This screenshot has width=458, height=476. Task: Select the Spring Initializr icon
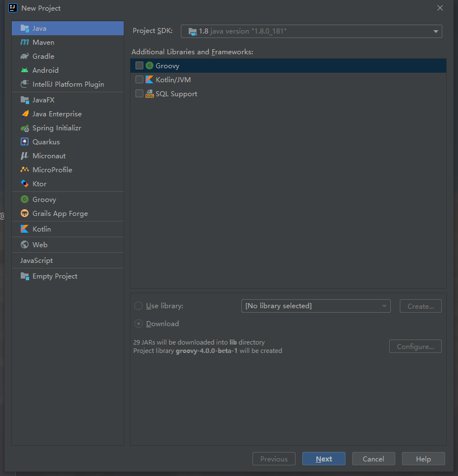[x=25, y=128]
